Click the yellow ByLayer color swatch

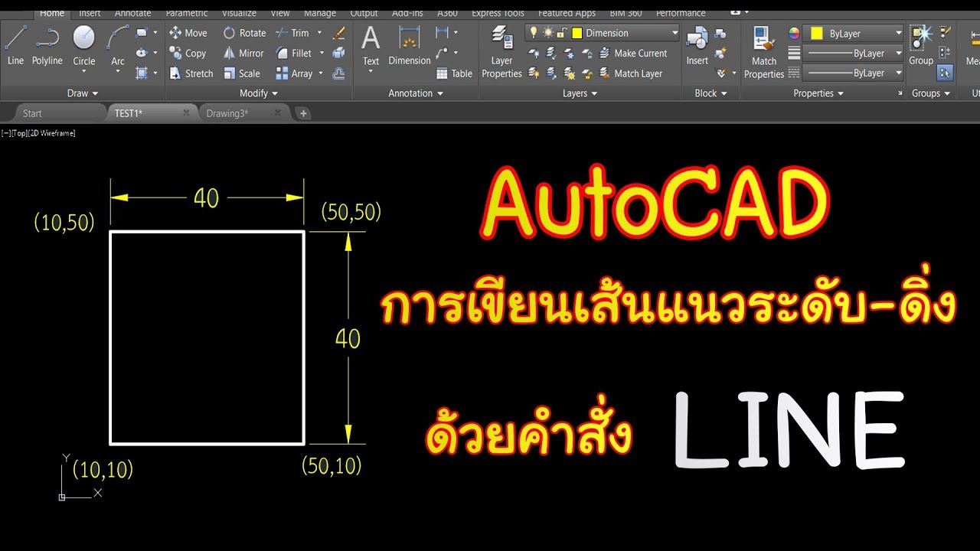[x=817, y=33]
